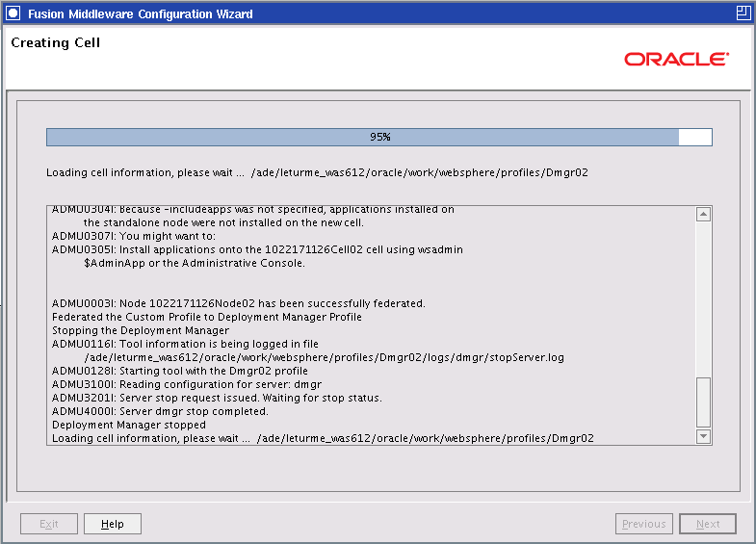Click the 'ADMU0003I: Node 1022171126Node02' log line
756x544 pixels.
(239, 303)
